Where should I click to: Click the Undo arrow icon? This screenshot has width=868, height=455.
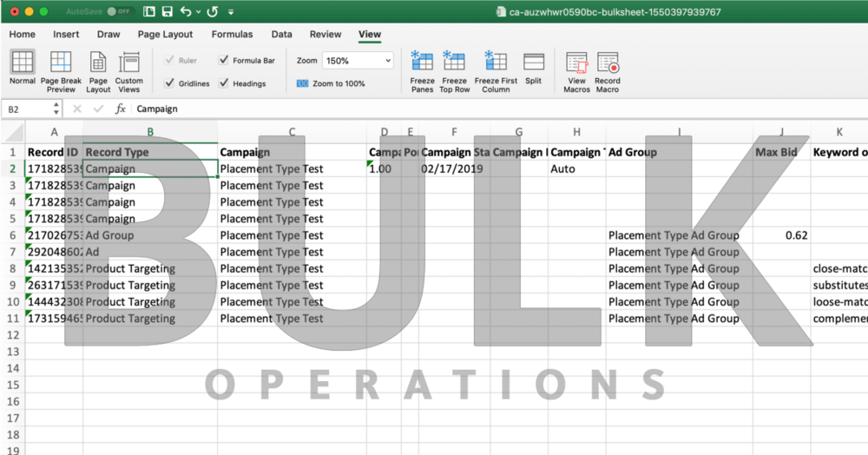click(x=186, y=11)
